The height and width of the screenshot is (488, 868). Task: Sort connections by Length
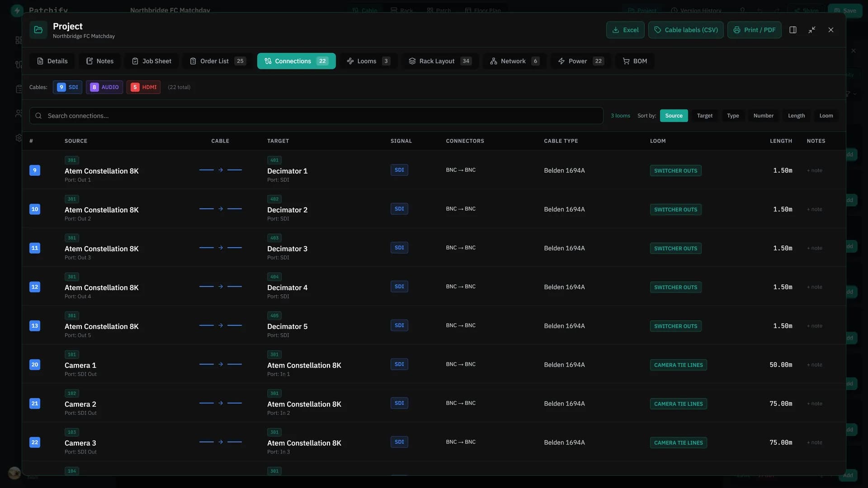pos(796,116)
